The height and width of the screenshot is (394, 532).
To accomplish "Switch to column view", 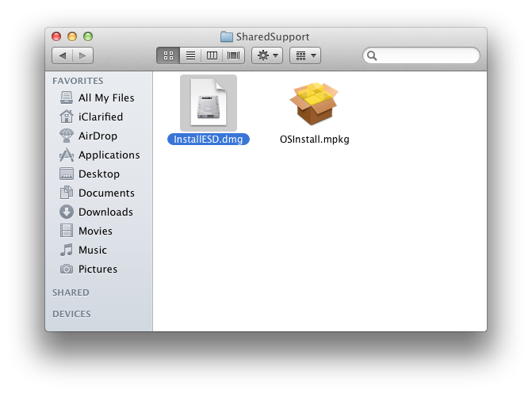I will click(212, 55).
